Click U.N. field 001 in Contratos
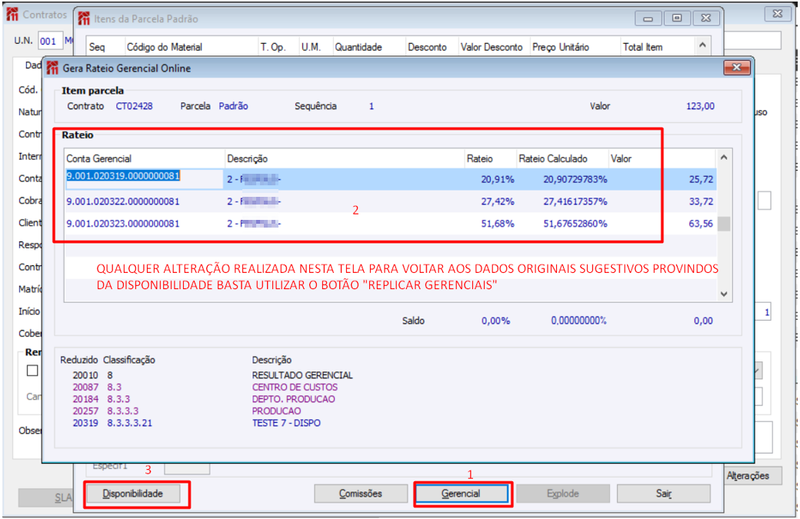The image size is (800, 519). pos(49,41)
